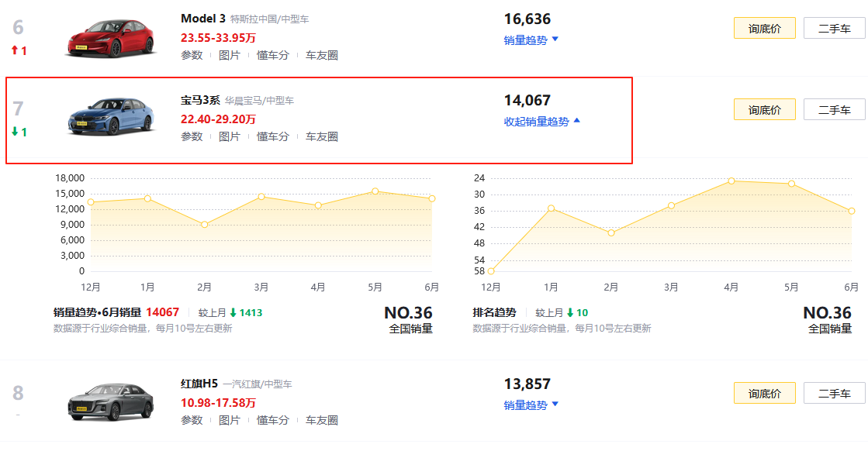Image resolution: width=868 pixels, height=451 pixels.
Task: Select 4月 point on sales chart
Action: 318,205
